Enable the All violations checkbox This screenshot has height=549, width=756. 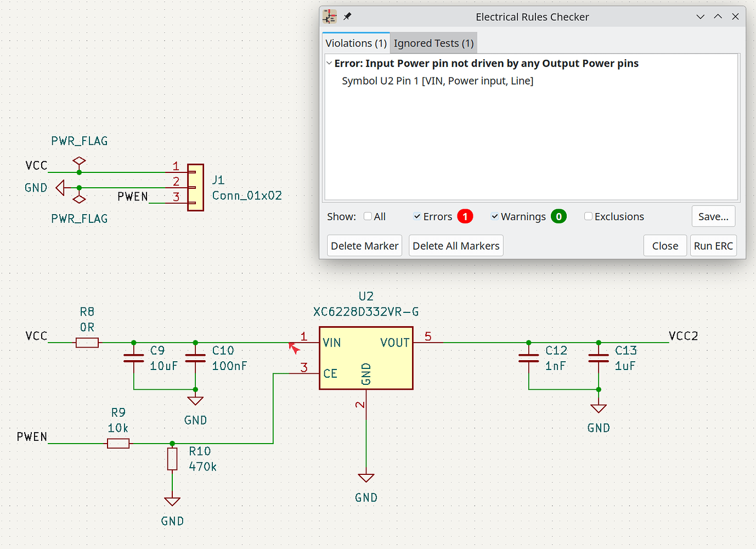click(x=368, y=216)
